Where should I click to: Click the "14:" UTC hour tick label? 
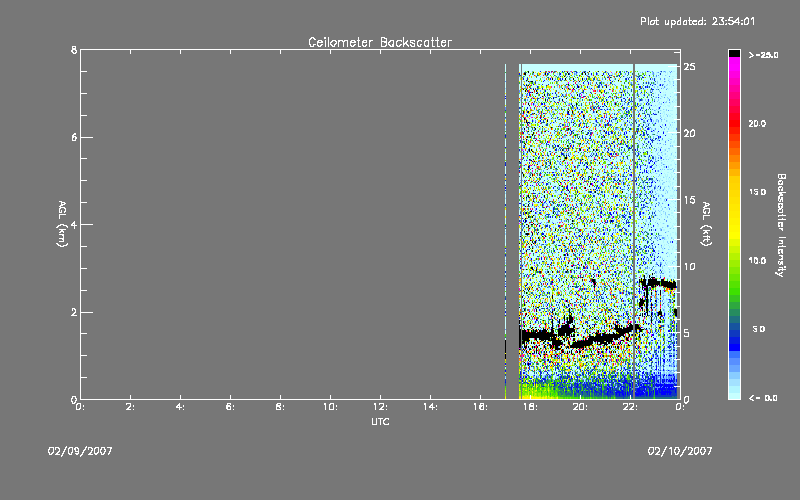(430, 407)
